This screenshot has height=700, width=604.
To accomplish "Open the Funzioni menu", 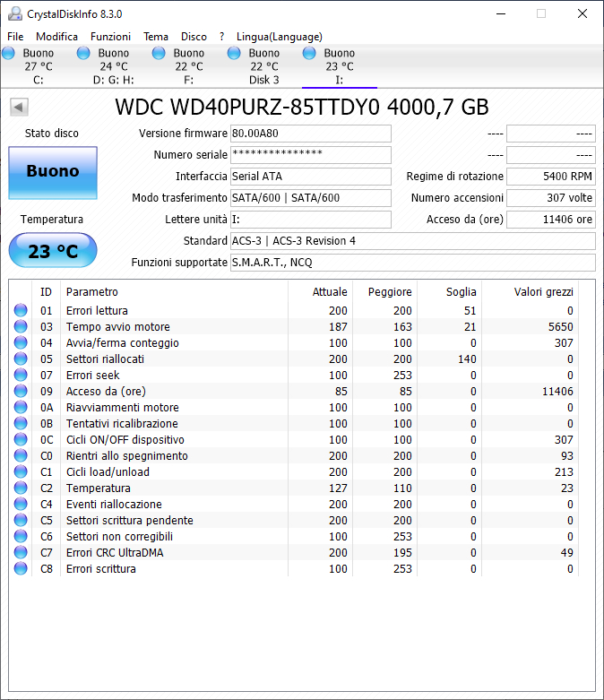I will point(111,37).
